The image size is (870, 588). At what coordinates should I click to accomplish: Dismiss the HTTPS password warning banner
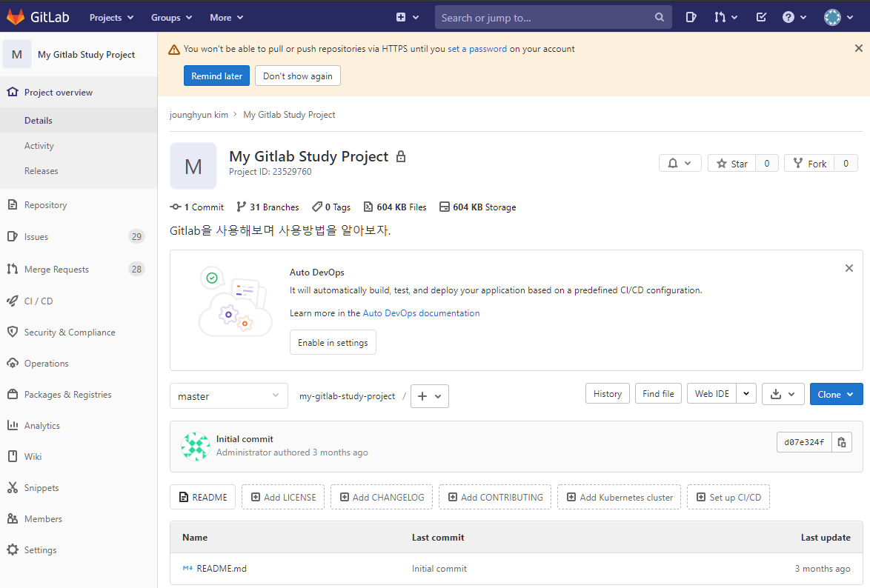858,48
